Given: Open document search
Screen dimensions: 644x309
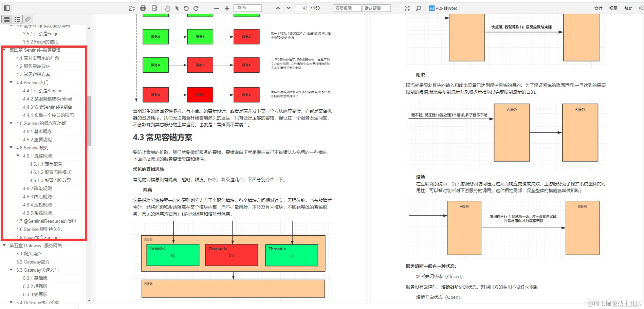Looking at the screenshot, I should tap(418, 8).
